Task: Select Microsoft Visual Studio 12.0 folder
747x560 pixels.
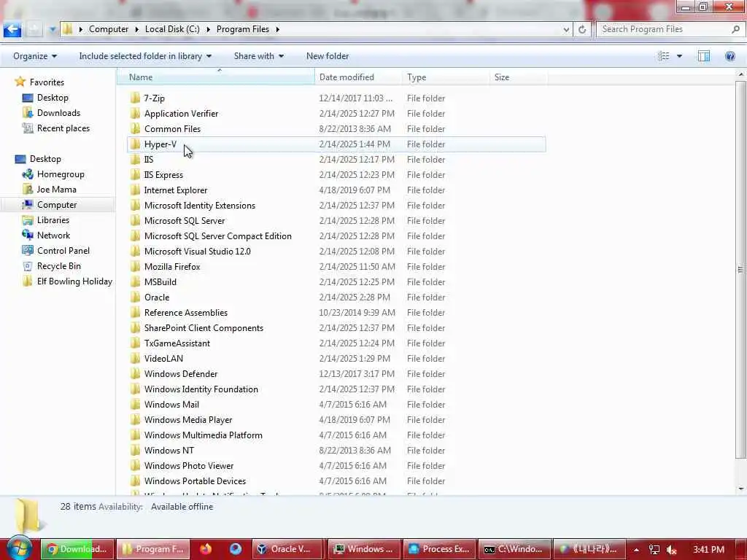Action: point(336,252)
